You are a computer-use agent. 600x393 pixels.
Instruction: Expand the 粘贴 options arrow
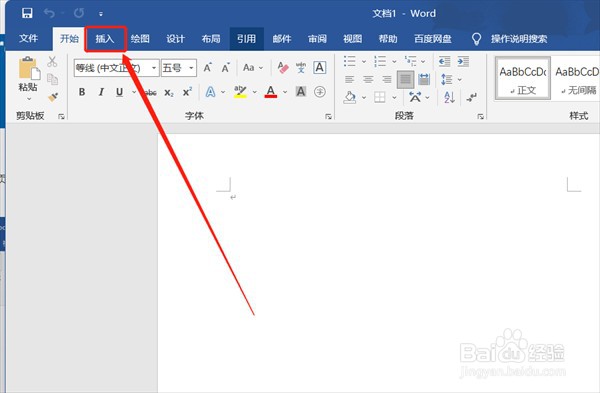coord(29,99)
